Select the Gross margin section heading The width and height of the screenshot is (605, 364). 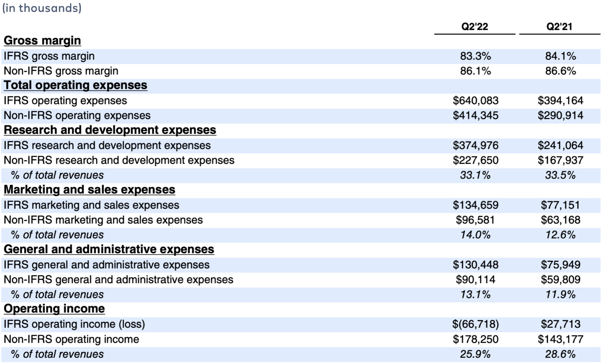(x=42, y=41)
